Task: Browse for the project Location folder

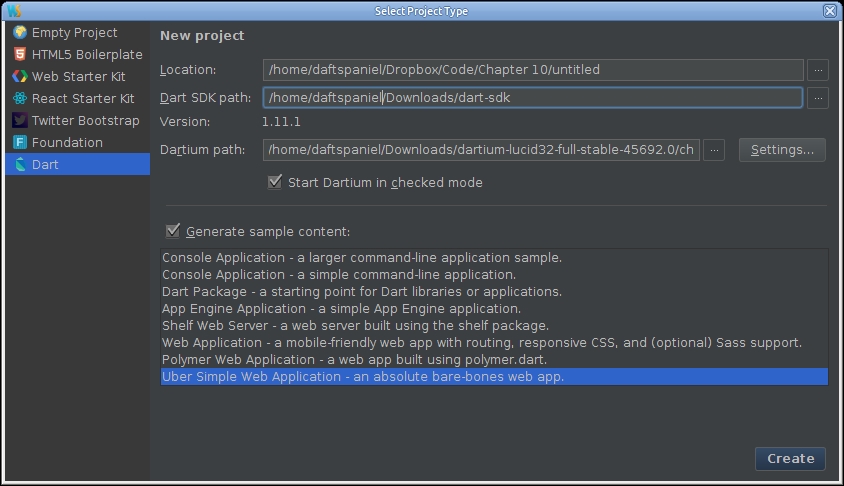Action: pos(818,70)
